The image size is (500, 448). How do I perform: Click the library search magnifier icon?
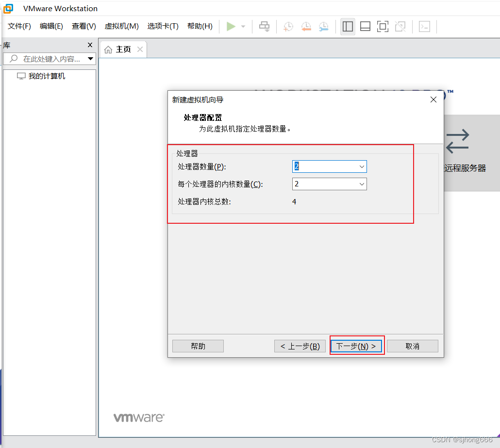(14, 59)
